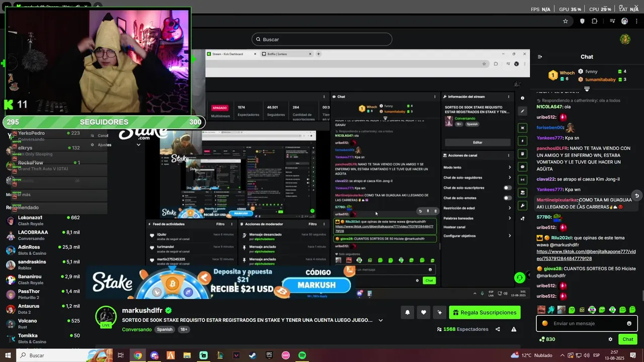Click Kick Buscar search field
The width and height of the screenshot is (644, 362).
[x=322, y=39]
